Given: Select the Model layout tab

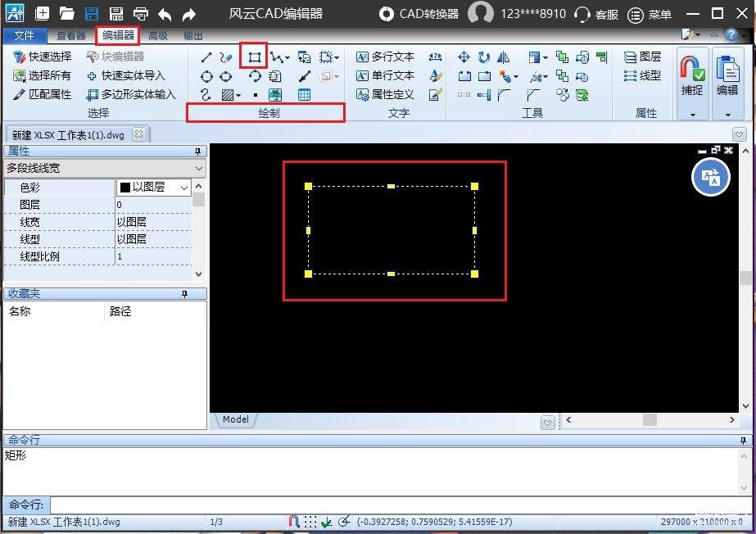Looking at the screenshot, I should [236, 420].
